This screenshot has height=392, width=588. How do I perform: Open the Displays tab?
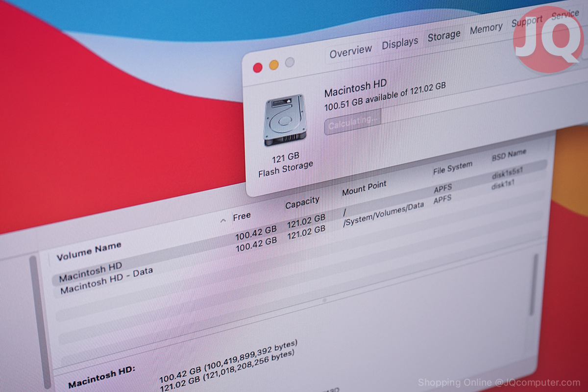400,43
